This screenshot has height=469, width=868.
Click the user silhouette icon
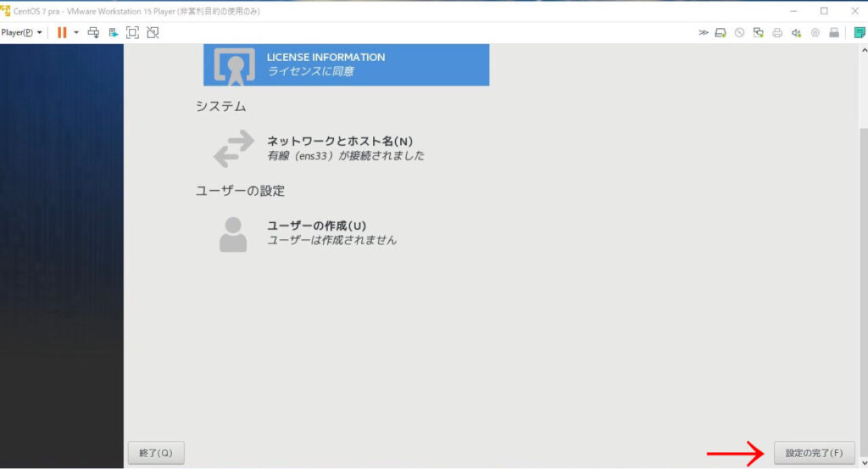233,234
